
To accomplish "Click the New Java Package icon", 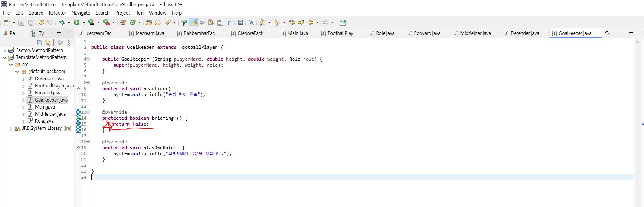I will click(x=123, y=22).
